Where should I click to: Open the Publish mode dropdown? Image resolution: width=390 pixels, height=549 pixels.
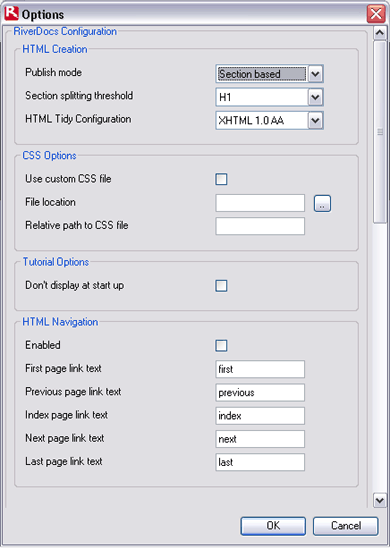tap(315, 74)
